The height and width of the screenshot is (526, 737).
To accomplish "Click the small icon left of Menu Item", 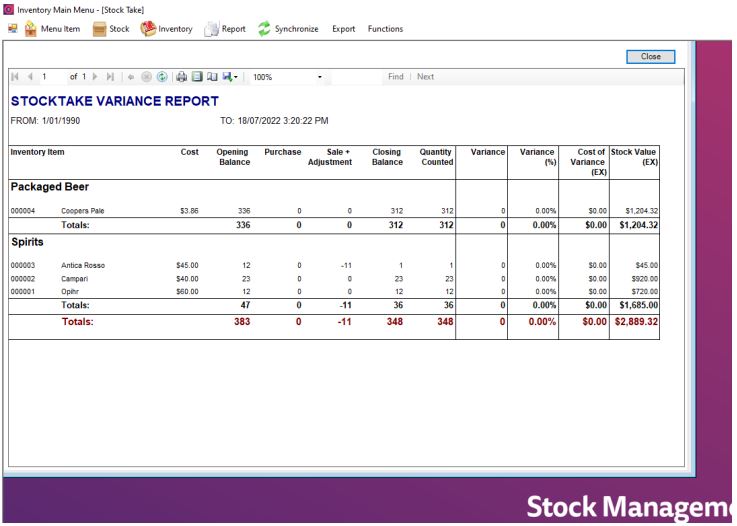I will (10, 29).
